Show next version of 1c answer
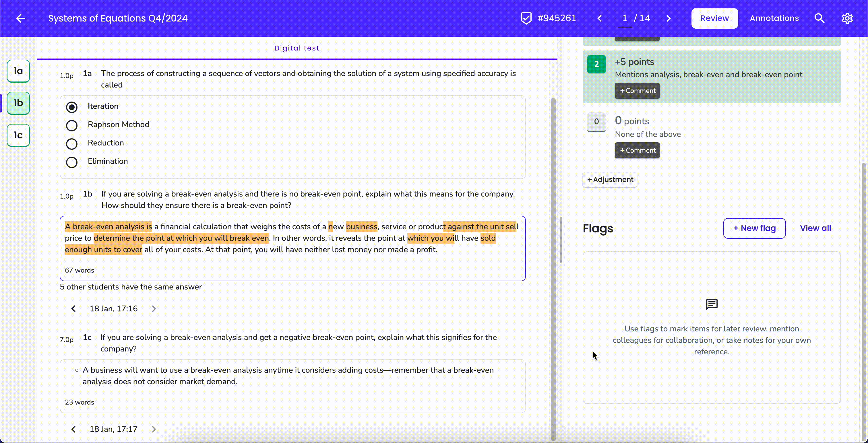Screen dimensions: 868x443 pos(154,429)
